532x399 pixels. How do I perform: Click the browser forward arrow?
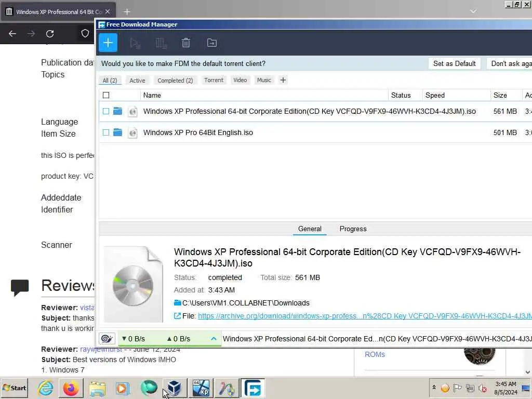31,34
